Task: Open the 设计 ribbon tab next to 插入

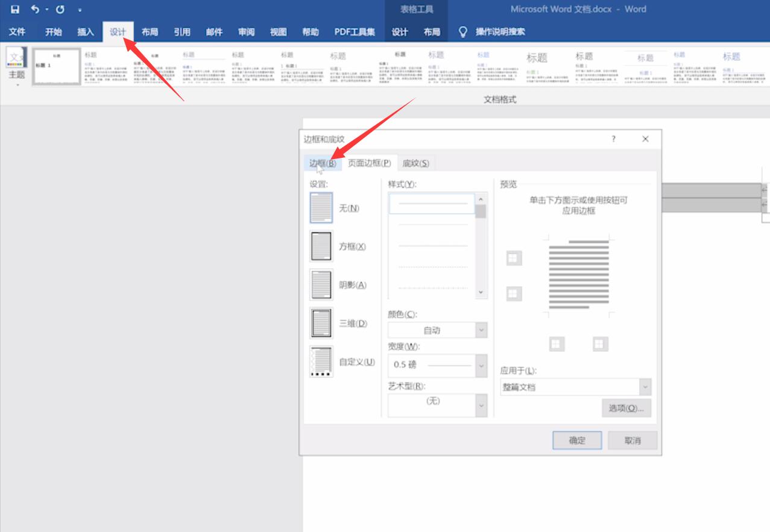Action: 118,31
